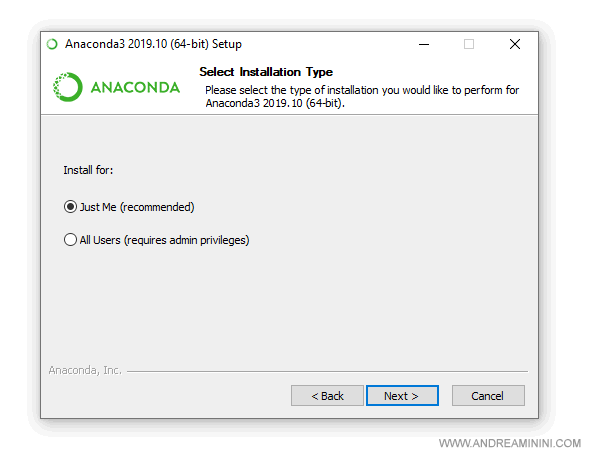This screenshot has width=600, height=455.
Task: Click the "Anaconda, Inc." branding text
Action: (85, 370)
